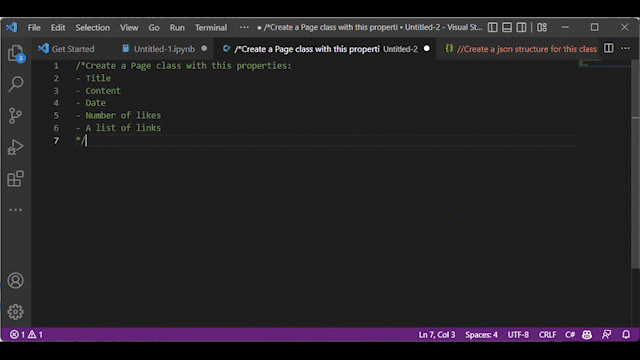Open the Accounts icon
This screenshot has width=640, height=360.
(16, 281)
